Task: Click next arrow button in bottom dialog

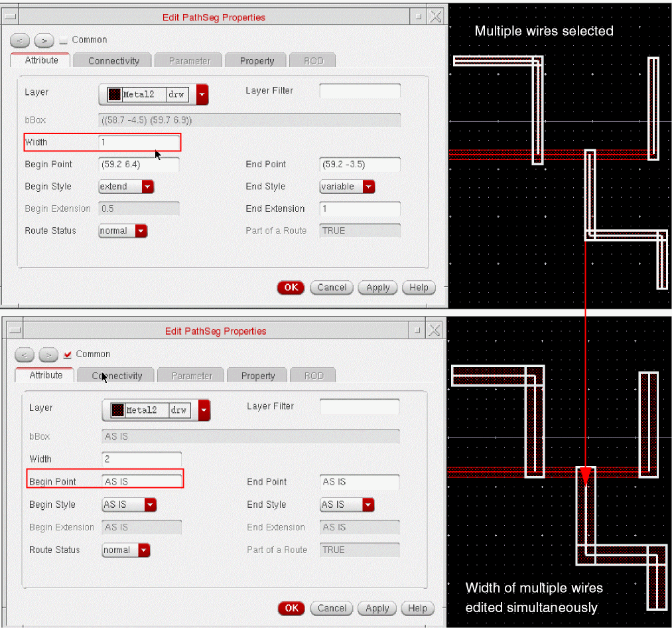Action: coord(48,354)
